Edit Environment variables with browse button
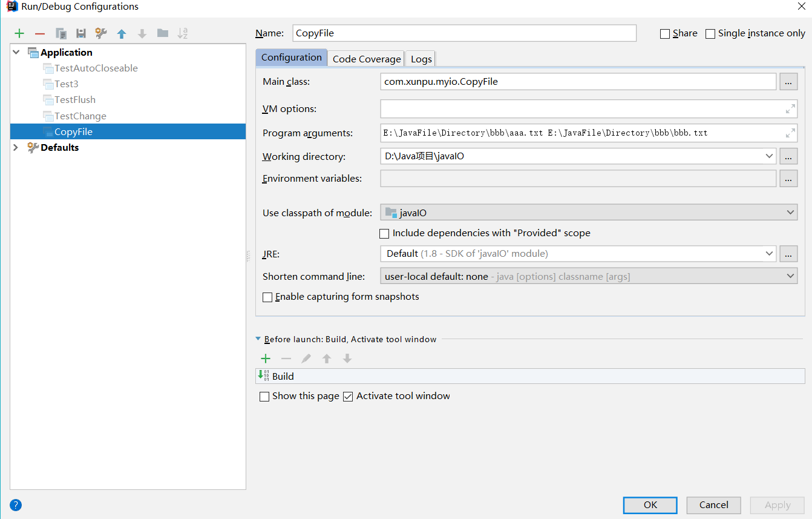Image resolution: width=812 pixels, height=519 pixels. coord(788,178)
